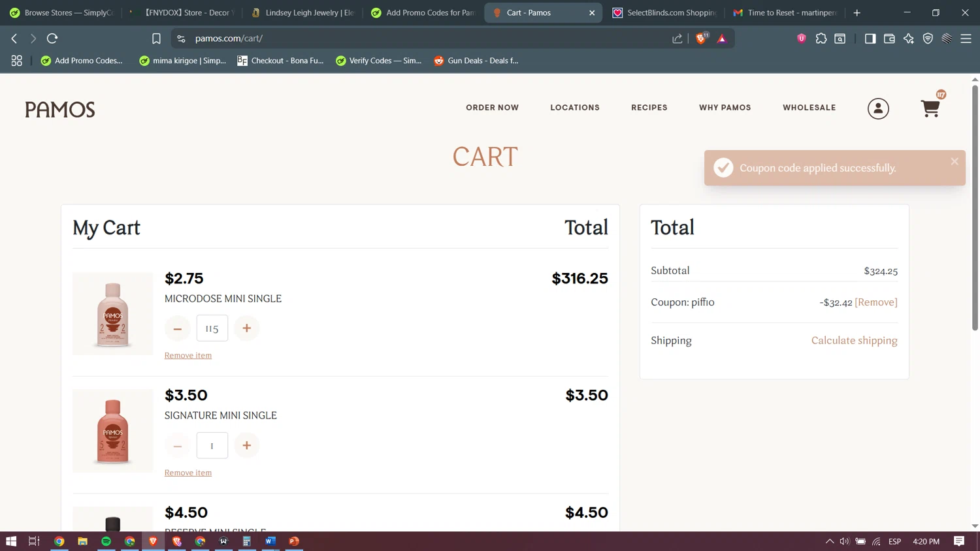Open the browser extensions puzzle icon
Screen dimensions: 980x551
821,39
